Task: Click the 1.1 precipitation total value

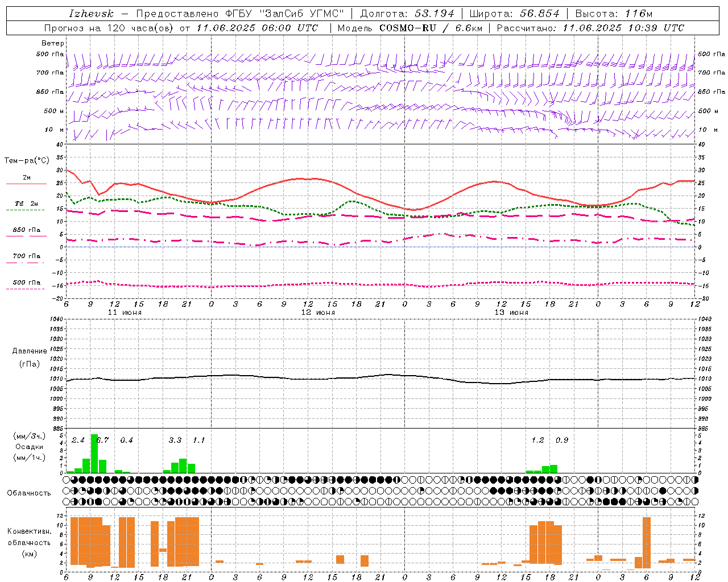Action: (x=198, y=440)
